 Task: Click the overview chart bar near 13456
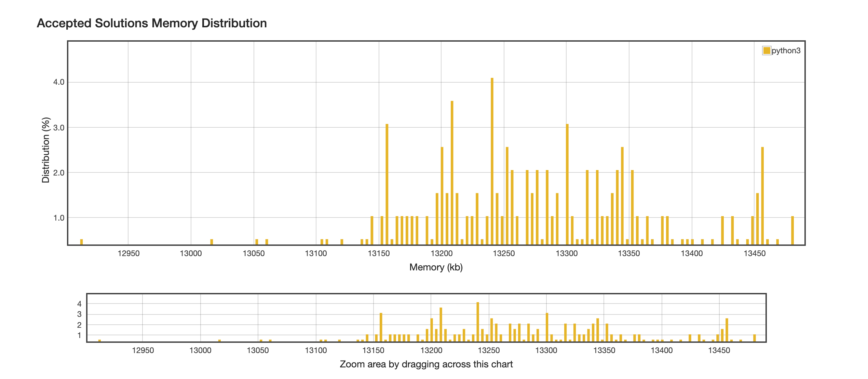coord(727,330)
